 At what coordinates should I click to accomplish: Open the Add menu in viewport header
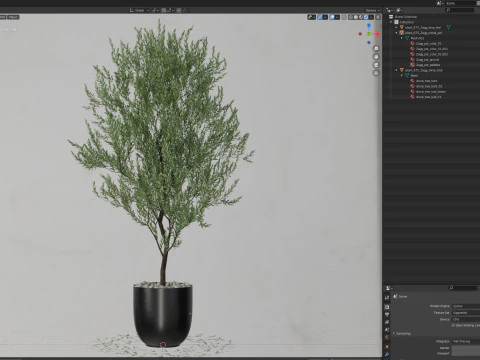click(3, 17)
